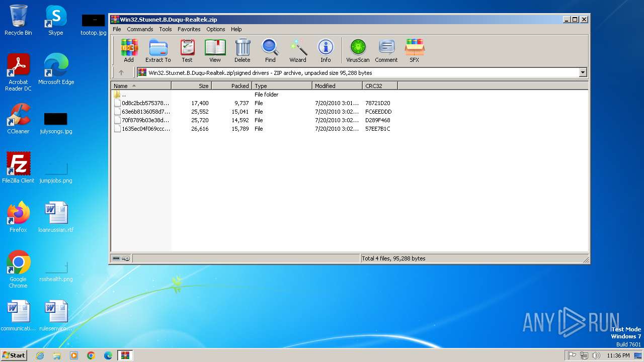The height and width of the screenshot is (362, 644).
Task: Click the Start button
Action: point(14,355)
